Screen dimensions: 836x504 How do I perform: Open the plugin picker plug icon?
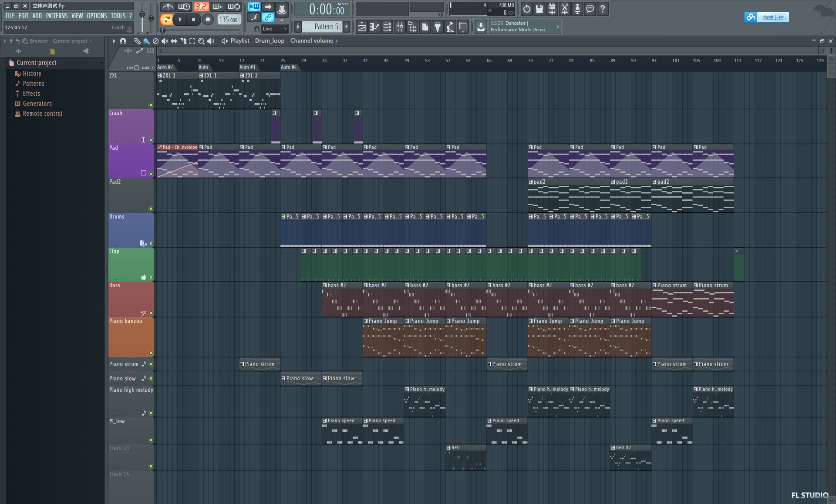(438, 27)
